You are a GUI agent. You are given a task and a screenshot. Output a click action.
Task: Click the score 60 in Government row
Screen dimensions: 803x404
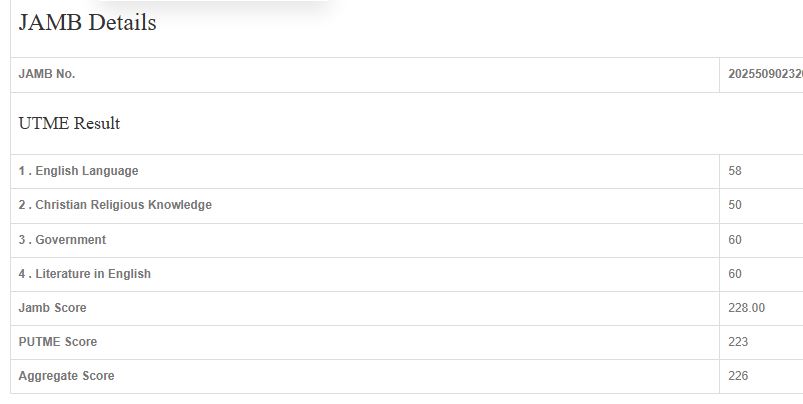(735, 240)
